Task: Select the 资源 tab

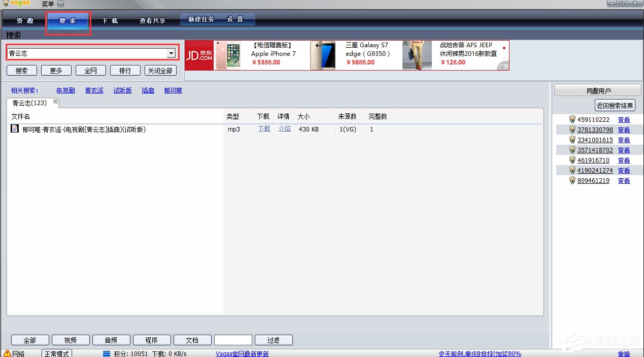Action: pyautogui.click(x=23, y=21)
